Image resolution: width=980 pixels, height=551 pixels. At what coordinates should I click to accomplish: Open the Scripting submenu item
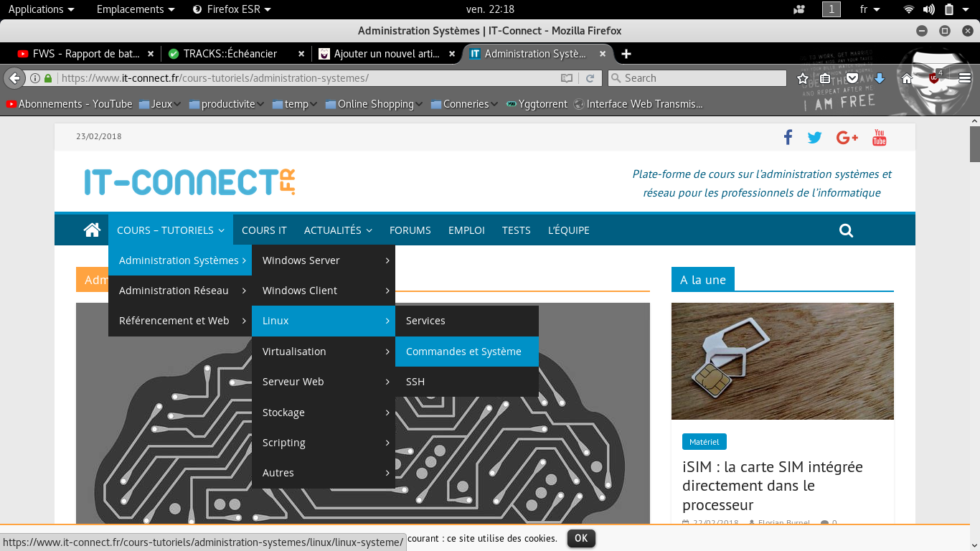click(x=324, y=443)
